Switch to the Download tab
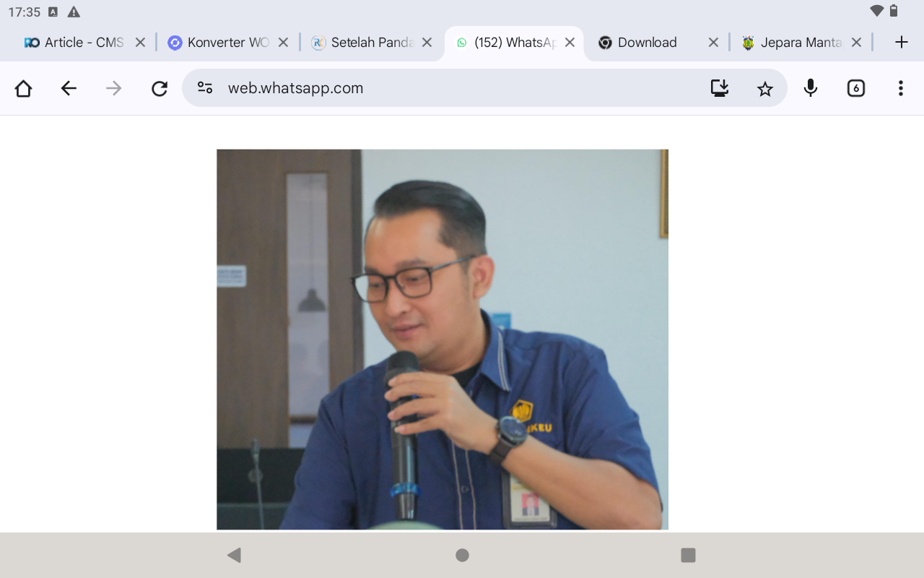 point(646,42)
